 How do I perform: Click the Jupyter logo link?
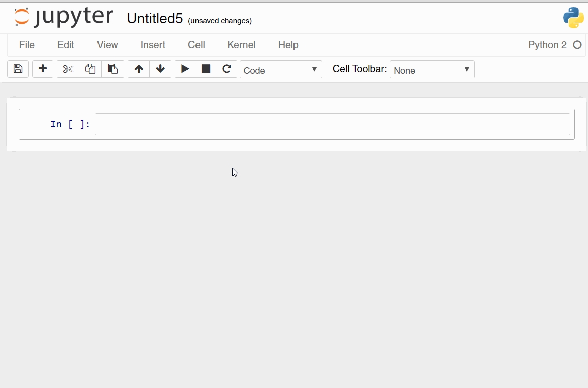pyautogui.click(x=63, y=17)
